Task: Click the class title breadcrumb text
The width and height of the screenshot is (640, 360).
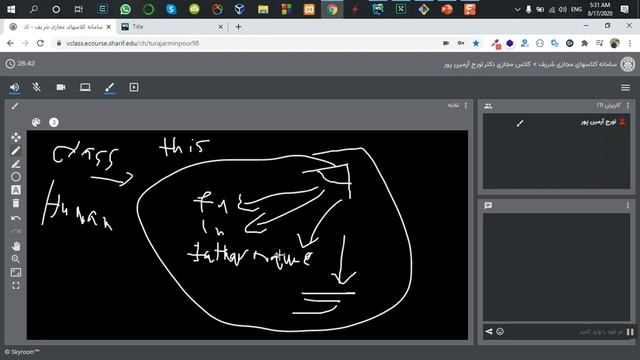Action: tap(530, 64)
